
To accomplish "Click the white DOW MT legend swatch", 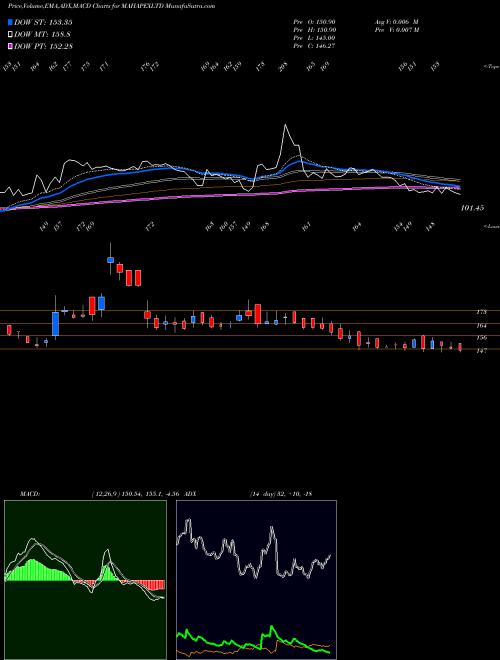I will click(11, 35).
